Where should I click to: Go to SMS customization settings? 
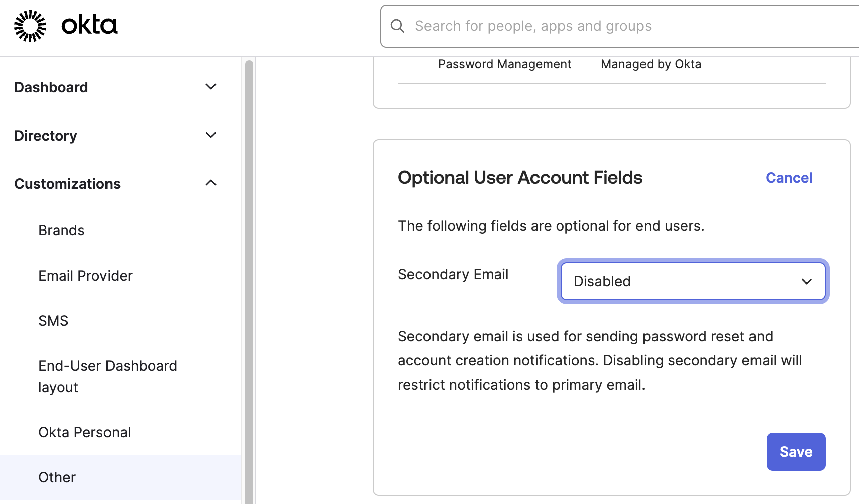(53, 320)
